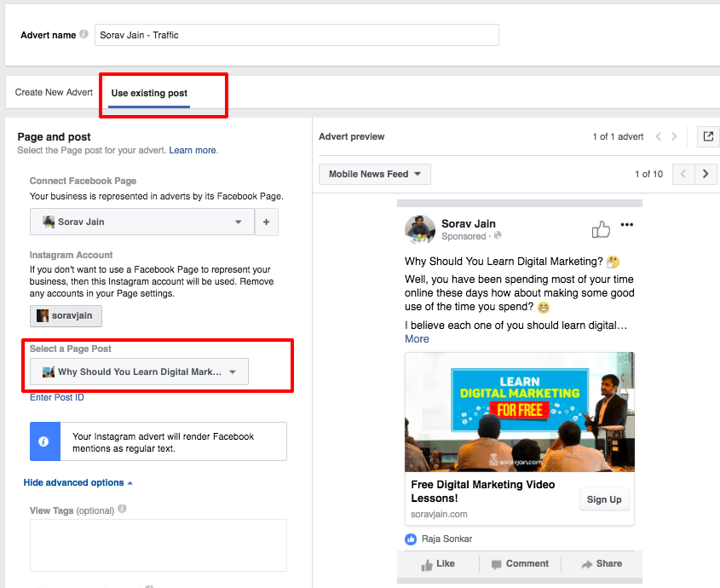Image resolution: width=720 pixels, height=588 pixels.
Task: Open advert preview in new window icon
Action: 708,136
